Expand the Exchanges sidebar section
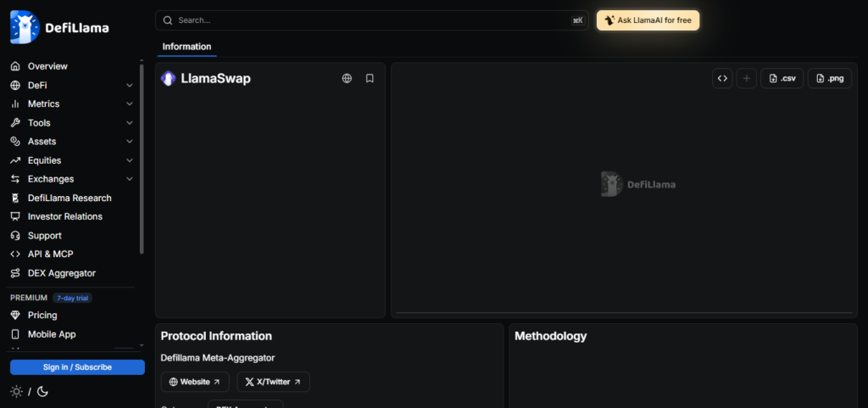868x408 pixels. [130, 179]
